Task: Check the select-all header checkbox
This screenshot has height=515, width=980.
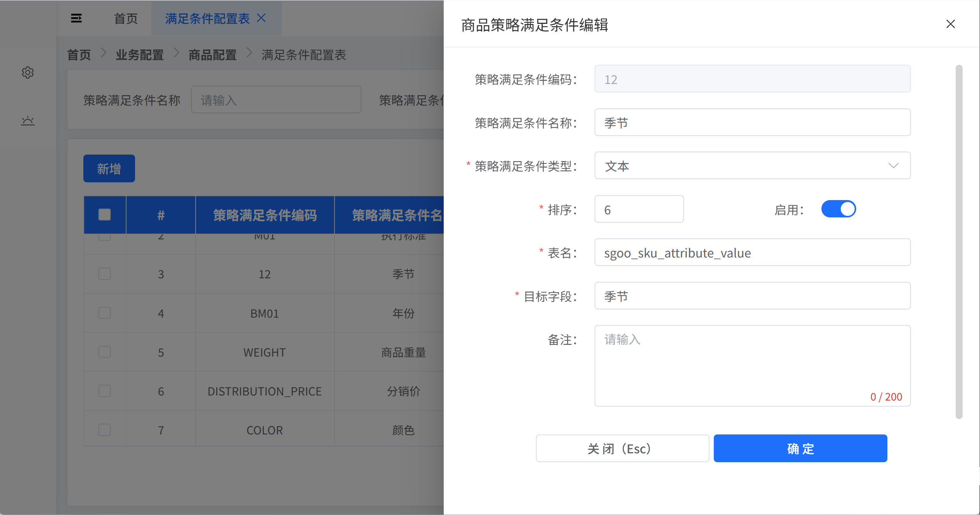Action: click(x=105, y=214)
